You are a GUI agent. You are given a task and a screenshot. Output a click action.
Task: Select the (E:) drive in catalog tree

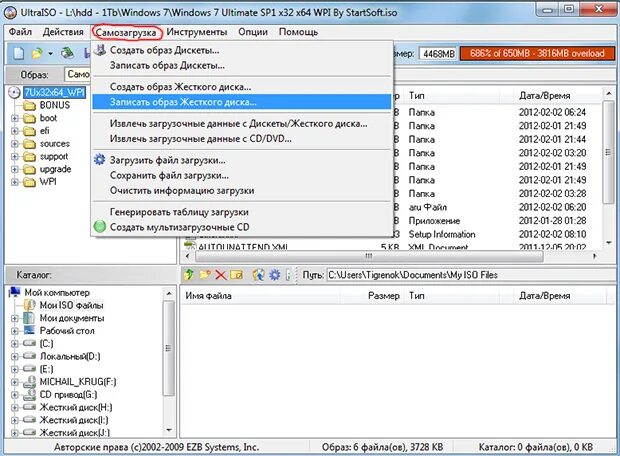46,369
